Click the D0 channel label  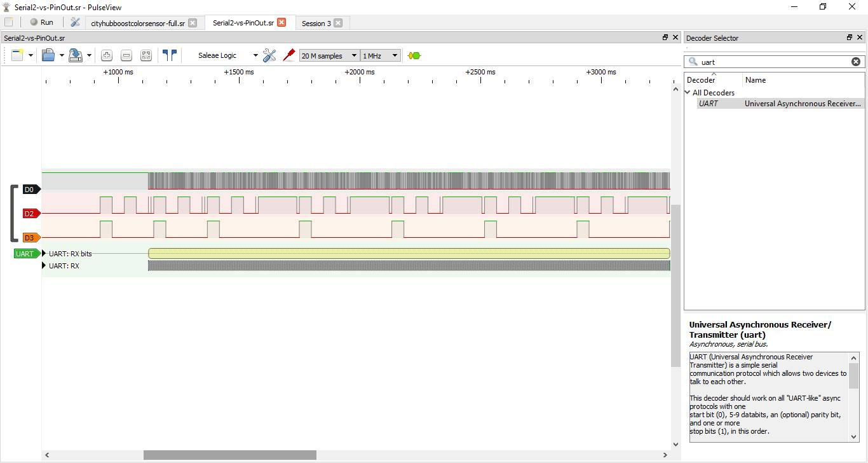pos(29,189)
